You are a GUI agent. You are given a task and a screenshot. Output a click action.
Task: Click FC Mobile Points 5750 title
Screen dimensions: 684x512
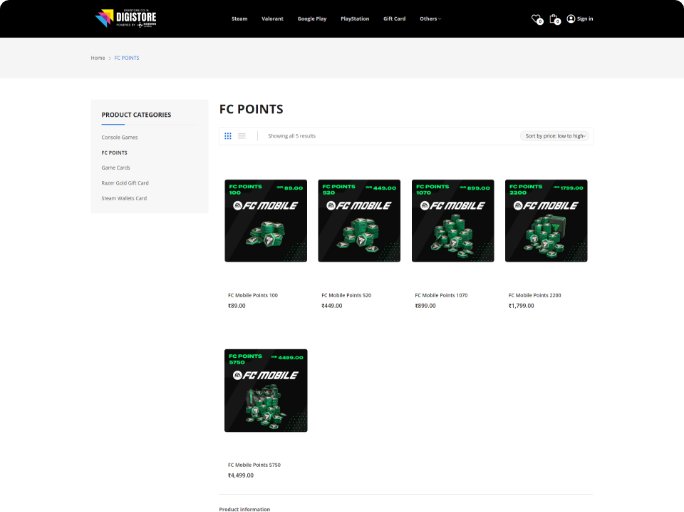(254, 465)
